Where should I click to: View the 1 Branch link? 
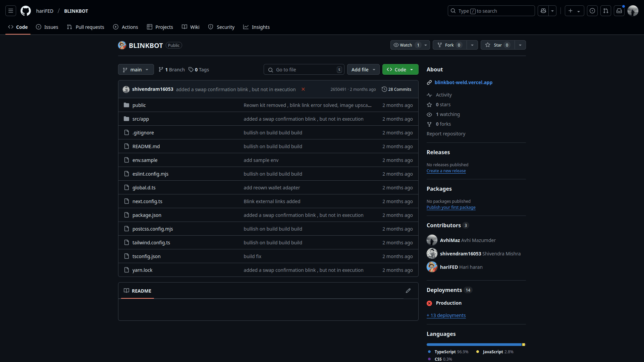172,69
